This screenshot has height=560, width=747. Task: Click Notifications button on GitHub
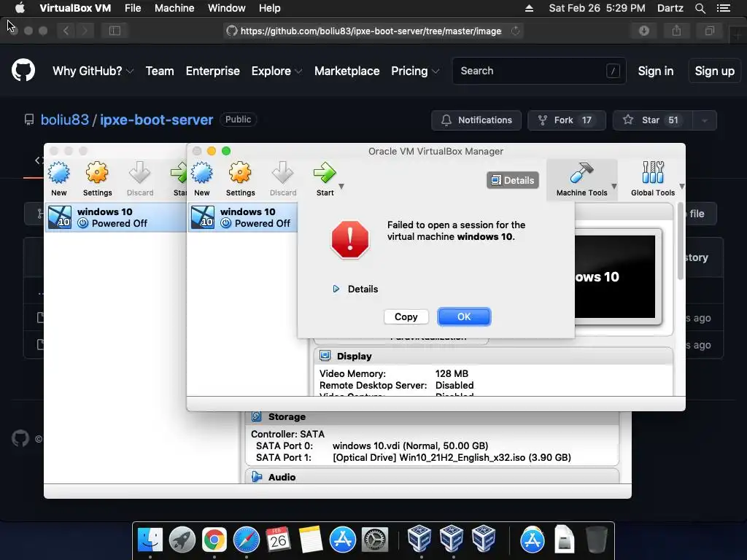[476, 120]
